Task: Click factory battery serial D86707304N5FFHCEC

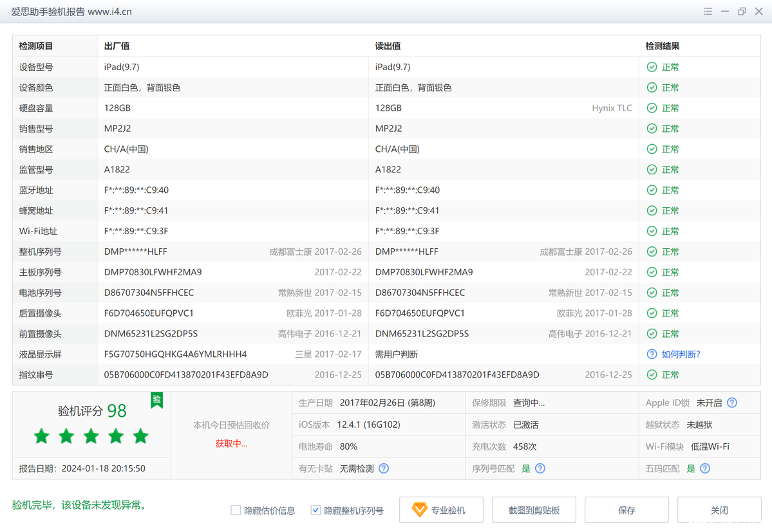Action: click(x=149, y=293)
